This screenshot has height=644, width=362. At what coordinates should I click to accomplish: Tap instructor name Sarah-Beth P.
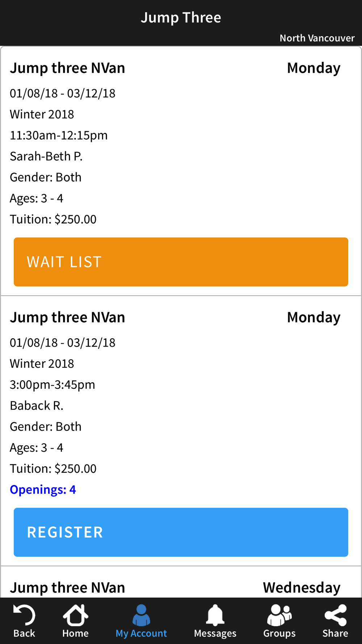click(46, 156)
